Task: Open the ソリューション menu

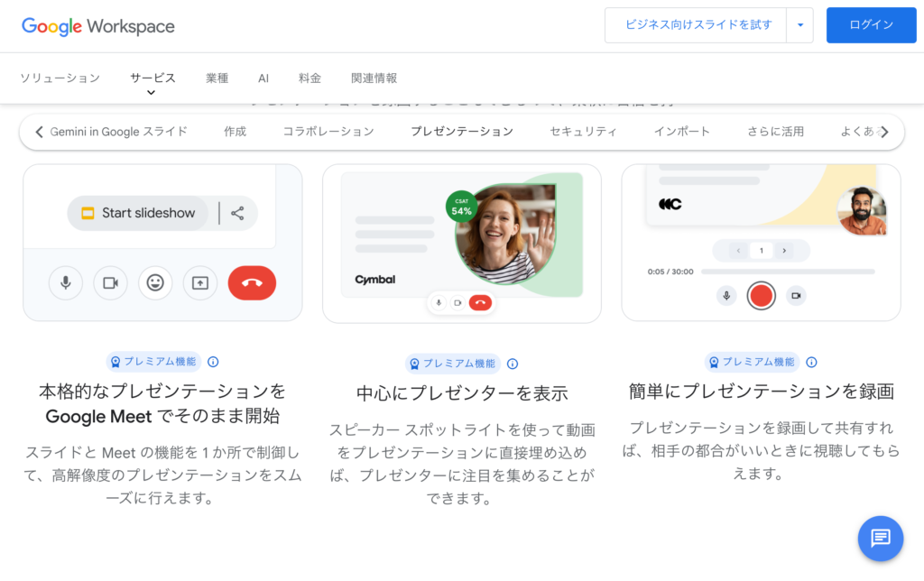Action: pyautogui.click(x=60, y=78)
